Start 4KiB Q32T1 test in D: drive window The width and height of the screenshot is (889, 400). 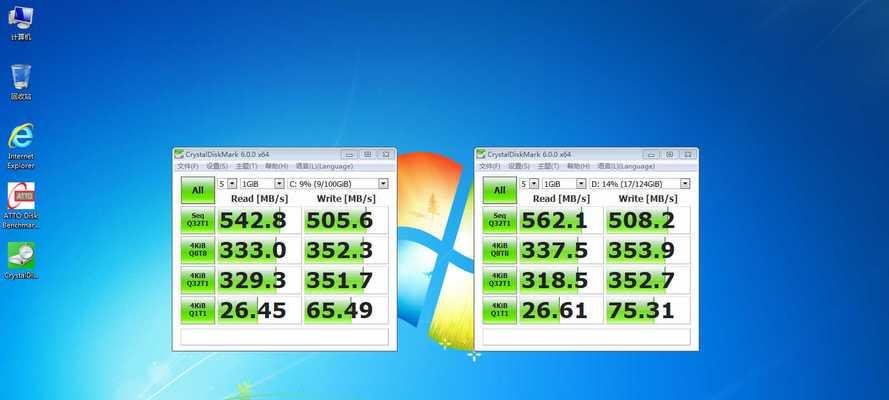pyautogui.click(x=499, y=280)
